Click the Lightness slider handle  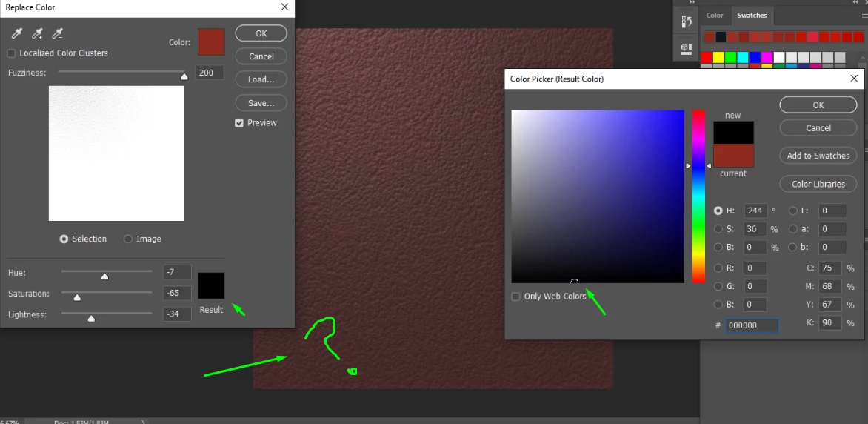click(91, 318)
